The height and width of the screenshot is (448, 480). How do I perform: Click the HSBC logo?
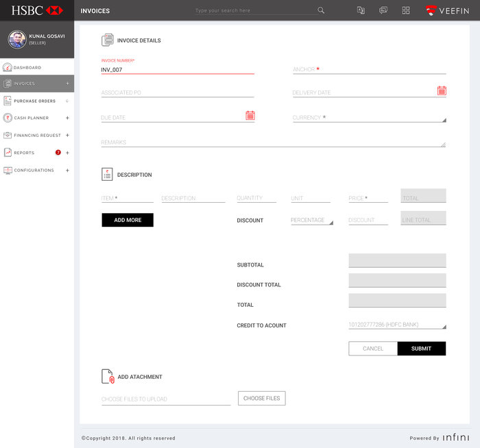[37, 10]
